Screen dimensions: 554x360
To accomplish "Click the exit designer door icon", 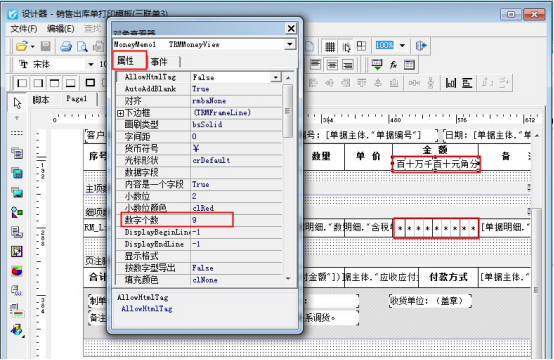I will 421,46.
